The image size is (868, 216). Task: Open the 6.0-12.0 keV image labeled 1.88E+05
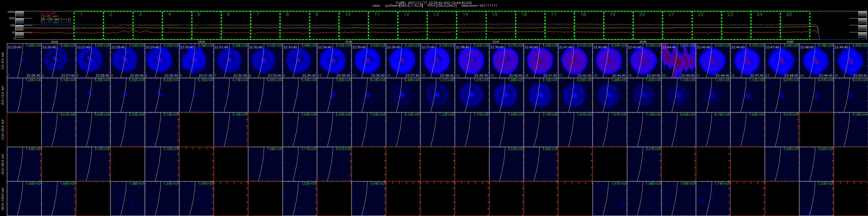(x=506, y=95)
